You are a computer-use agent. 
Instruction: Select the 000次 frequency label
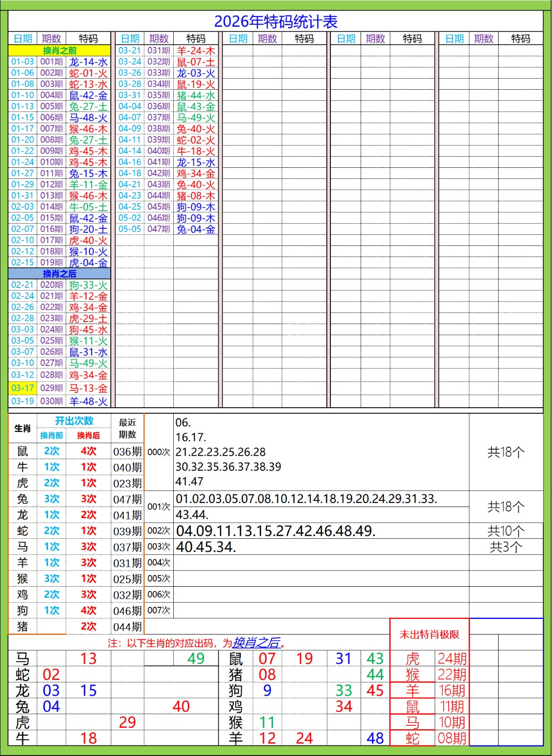point(159,452)
